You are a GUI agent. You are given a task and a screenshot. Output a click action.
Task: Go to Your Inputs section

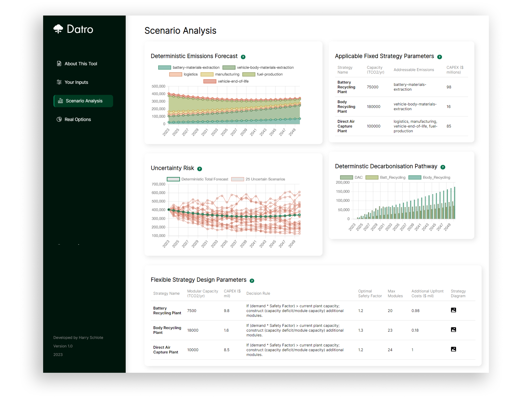[x=76, y=82]
